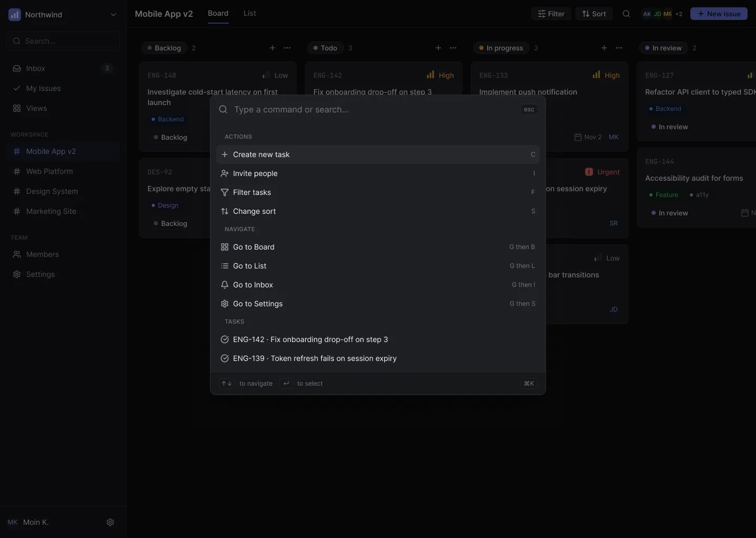The height and width of the screenshot is (538, 756).
Task: Click the Mobile App v2 sidebar item
Action: [x=63, y=151]
